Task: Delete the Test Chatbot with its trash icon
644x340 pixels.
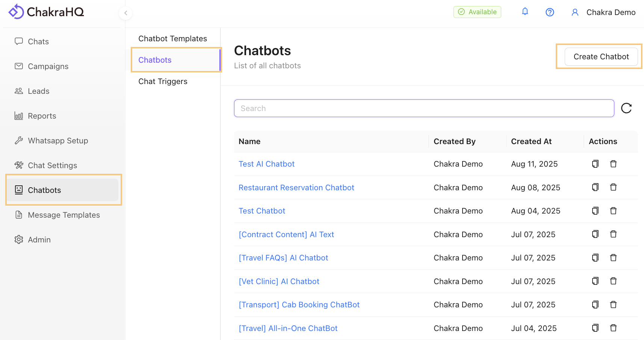Action: tap(613, 211)
